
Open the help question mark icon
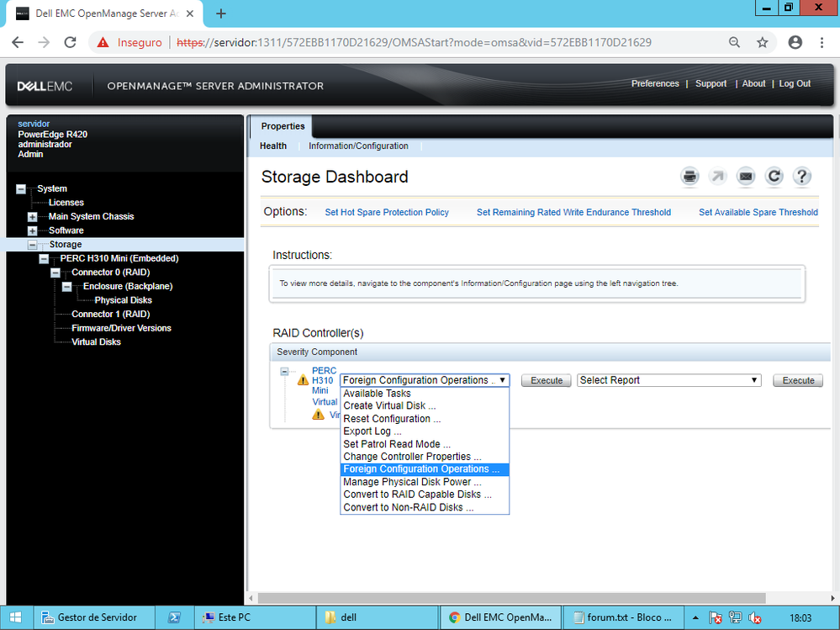[802, 177]
